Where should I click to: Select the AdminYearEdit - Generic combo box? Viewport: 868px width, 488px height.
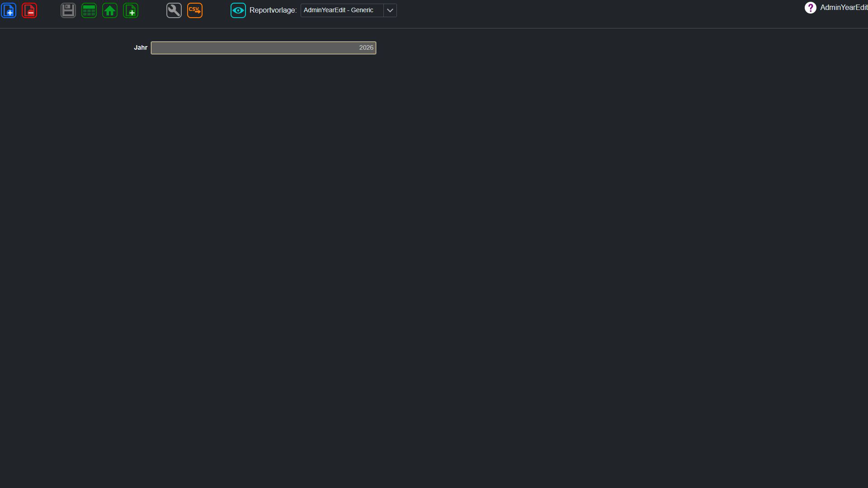click(x=349, y=10)
